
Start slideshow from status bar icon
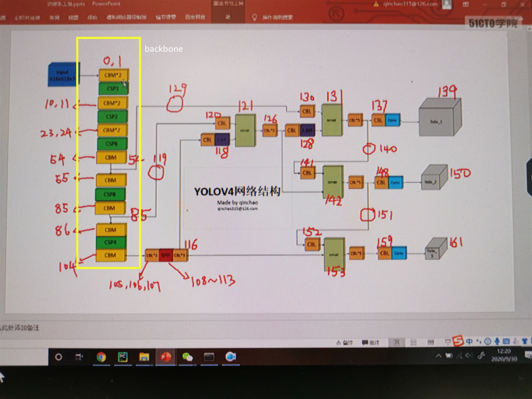coord(447,342)
